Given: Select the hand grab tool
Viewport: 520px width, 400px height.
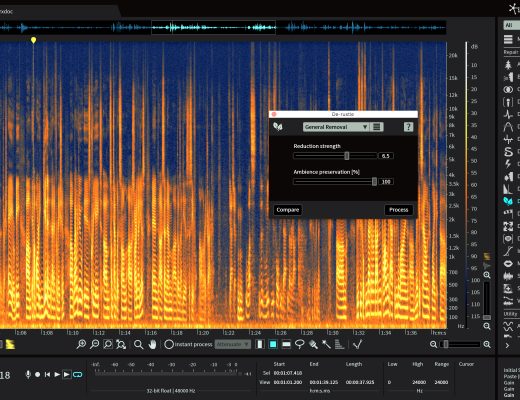Looking at the screenshot, I should click(x=152, y=344).
